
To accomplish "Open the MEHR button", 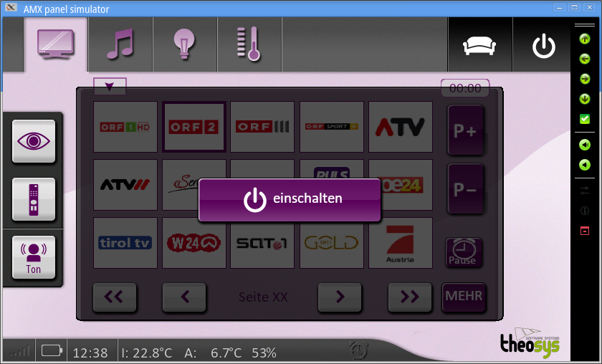I will coord(464,297).
